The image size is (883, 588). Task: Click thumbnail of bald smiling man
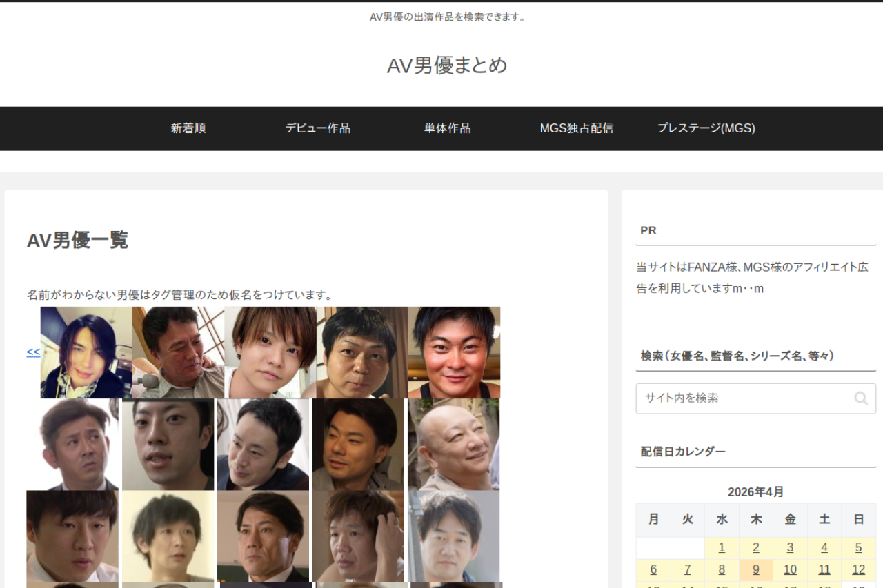pyautogui.click(x=453, y=445)
